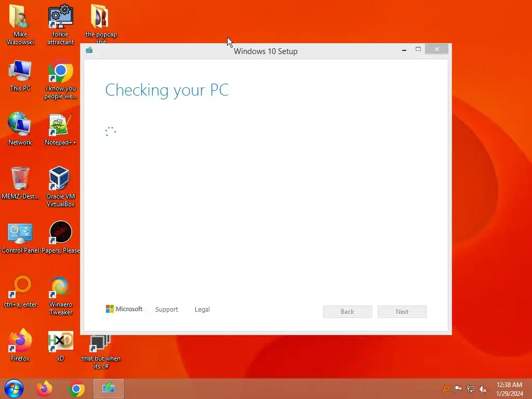Select the Oracle VM VirtualBox shortcut
The height and width of the screenshot is (399, 532).
[60, 187]
